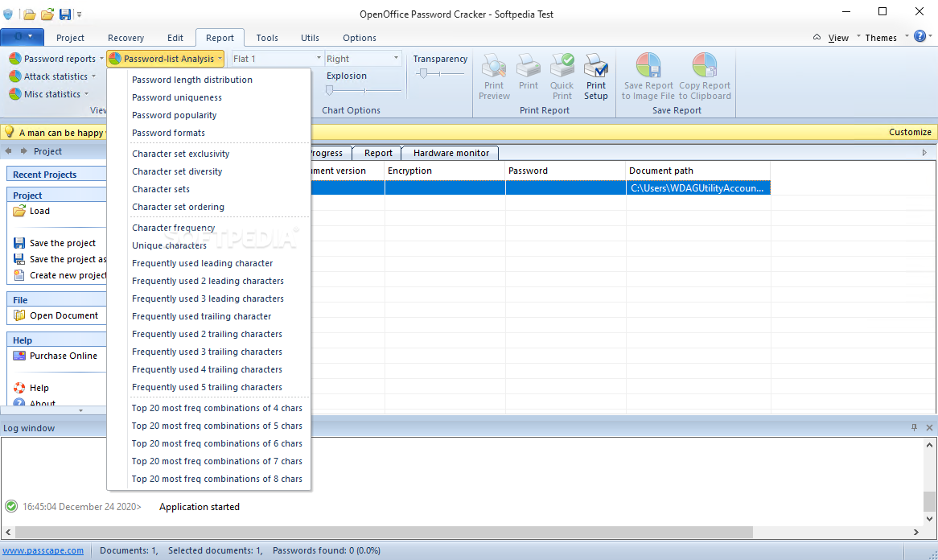Choose Frequently used leading character
Image resolution: width=938 pixels, height=560 pixels.
click(202, 263)
